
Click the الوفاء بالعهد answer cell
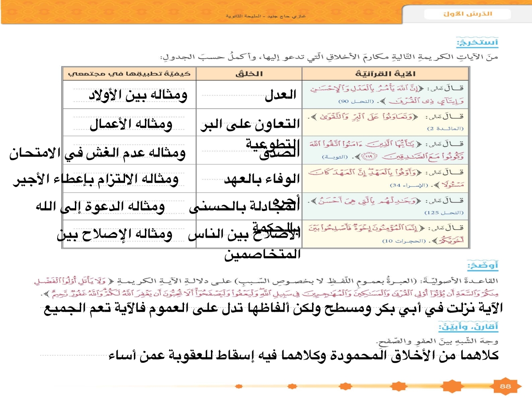pyautogui.click(x=262, y=179)
